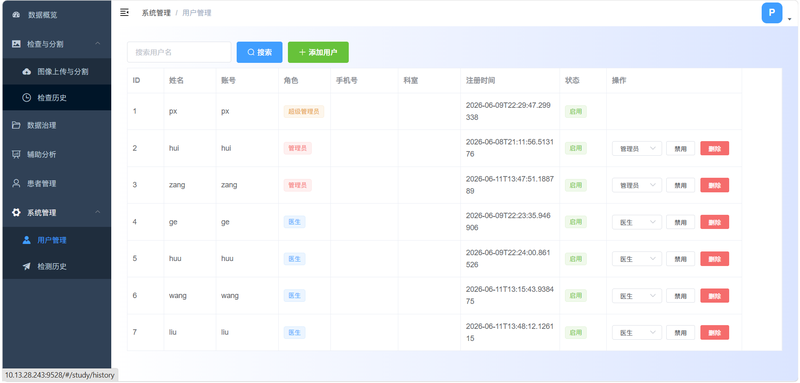Open the role dropdown for user zang
Image resolution: width=800 pixels, height=383 pixels.
point(637,185)
